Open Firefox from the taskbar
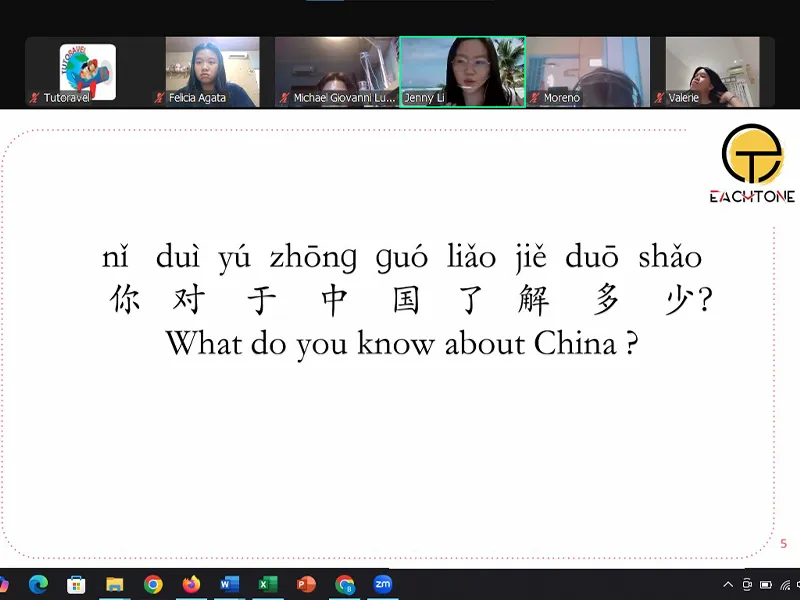Image resolution: width=800 pixels, height=600 pixels. coord(191,584)
